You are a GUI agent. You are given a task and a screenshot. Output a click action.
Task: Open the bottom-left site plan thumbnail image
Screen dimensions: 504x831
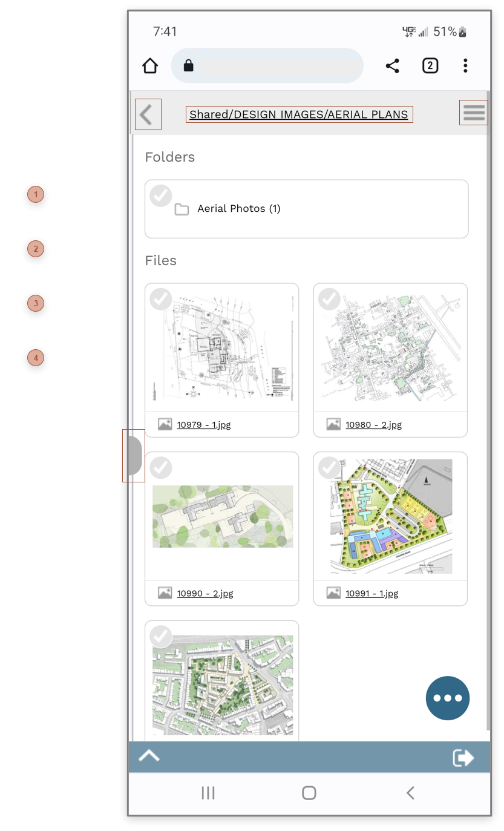[x=221, y=684]
